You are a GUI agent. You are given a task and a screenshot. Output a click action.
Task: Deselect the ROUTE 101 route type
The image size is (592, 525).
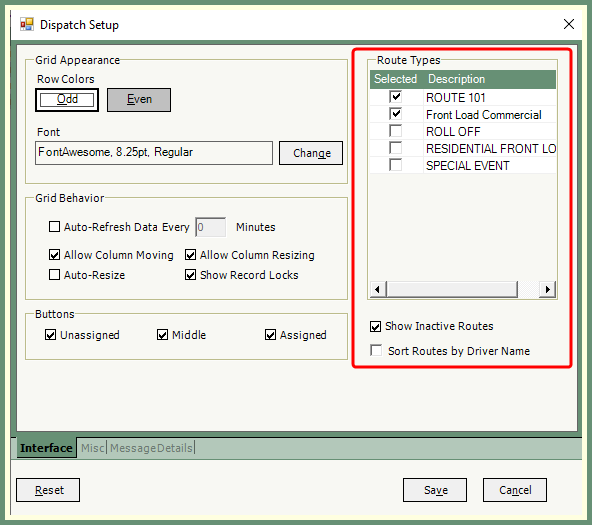396,97
